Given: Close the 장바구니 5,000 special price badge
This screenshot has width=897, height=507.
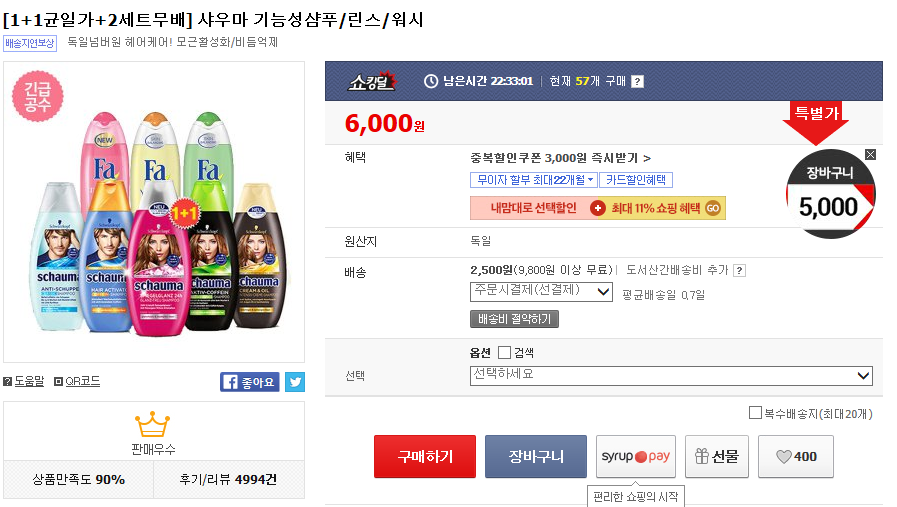Looking at the screenshot, I should 869,154.
